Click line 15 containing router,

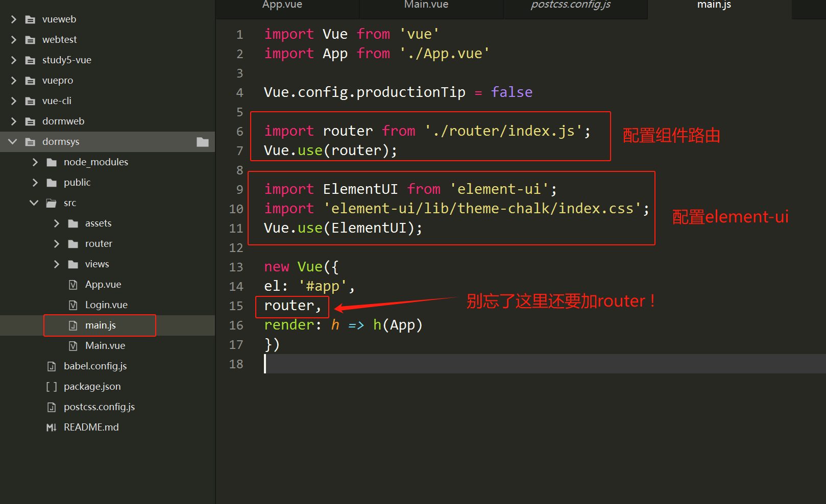click(291, 306)
